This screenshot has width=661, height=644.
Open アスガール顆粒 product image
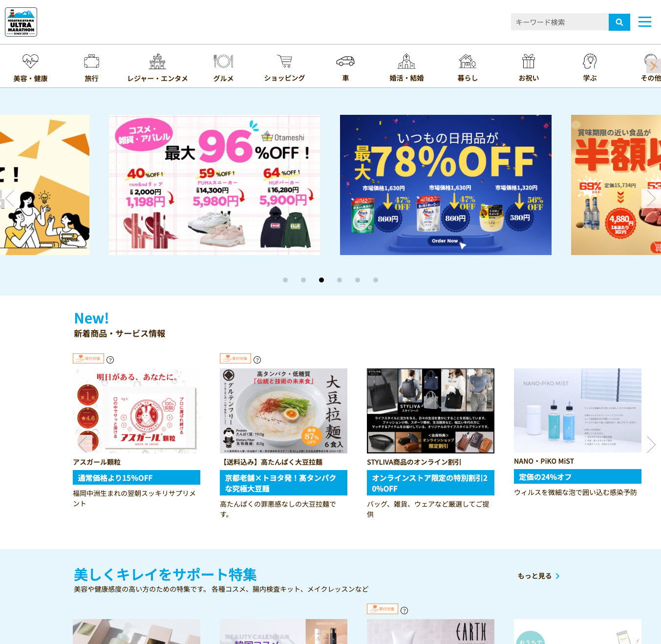[x=136, y=411]
